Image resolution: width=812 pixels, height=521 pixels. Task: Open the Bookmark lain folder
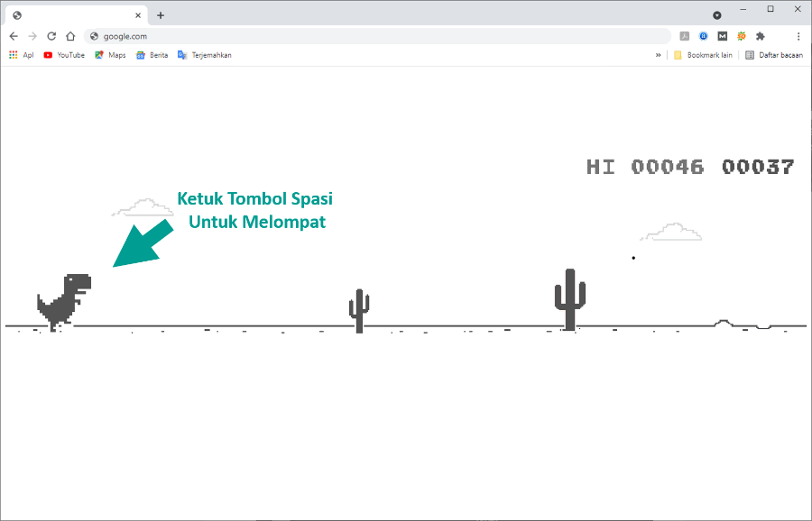click(x=703, y=55)
